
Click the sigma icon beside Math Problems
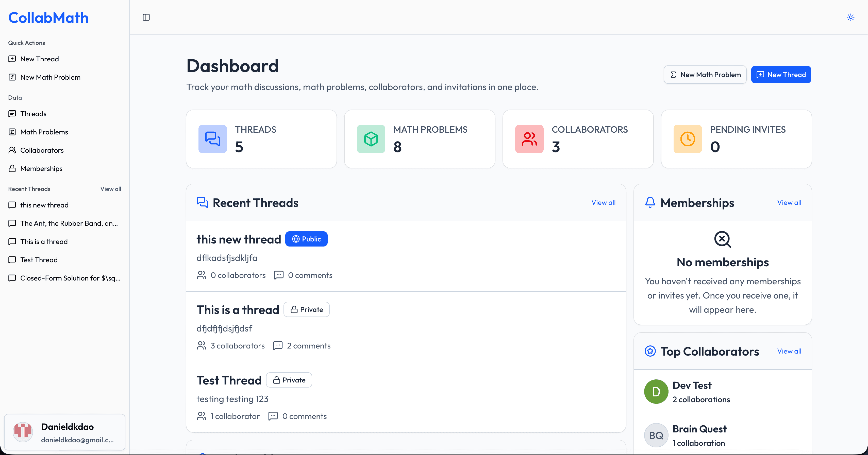pos(12,132)
